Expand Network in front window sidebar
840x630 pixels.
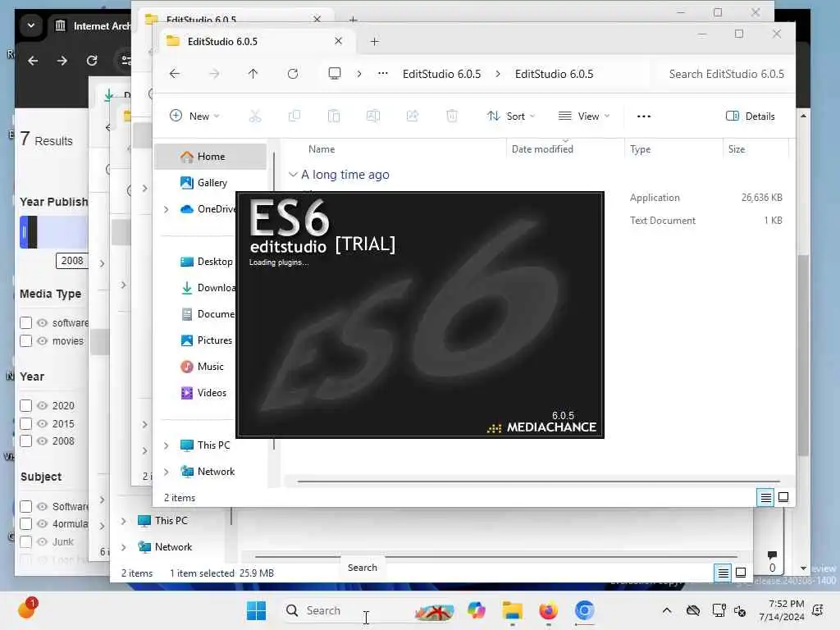[x=166, y=472]
